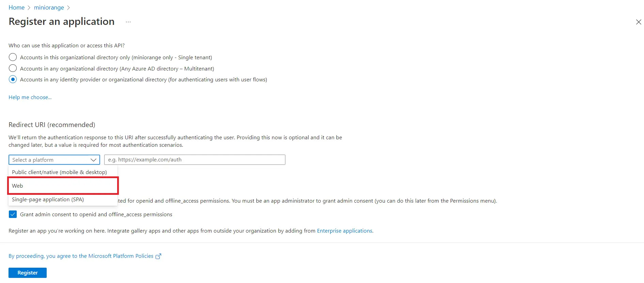Click the redirect URI input field
The width and height of the screenshot is (644, 283).
195,160
